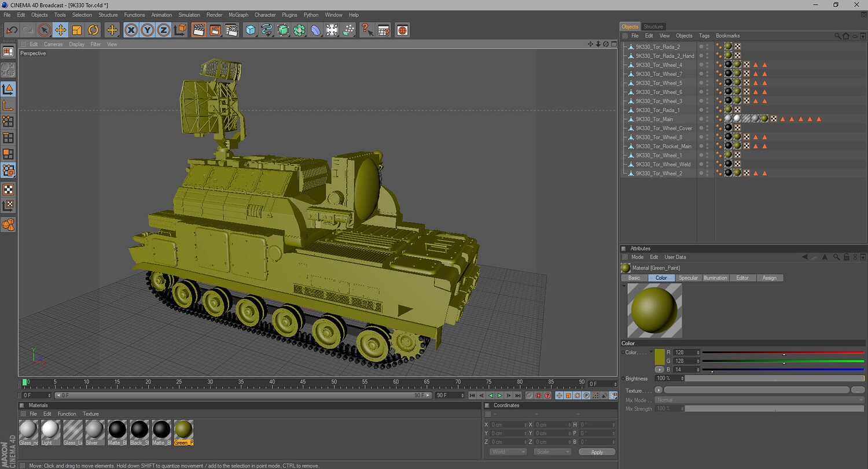Open the green array/modeling objects icon
Screen dimensions: 868x469
tap(299, 30)
